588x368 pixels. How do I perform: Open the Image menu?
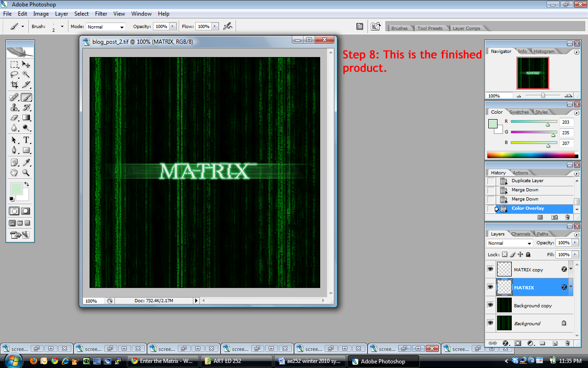tap(41, 14)
